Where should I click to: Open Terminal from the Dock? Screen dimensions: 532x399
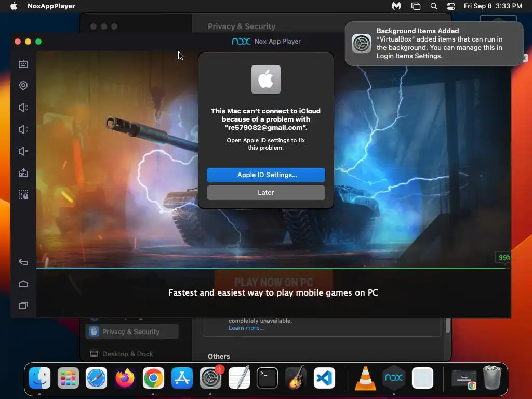pyautogui.click(x=268, y=378)
